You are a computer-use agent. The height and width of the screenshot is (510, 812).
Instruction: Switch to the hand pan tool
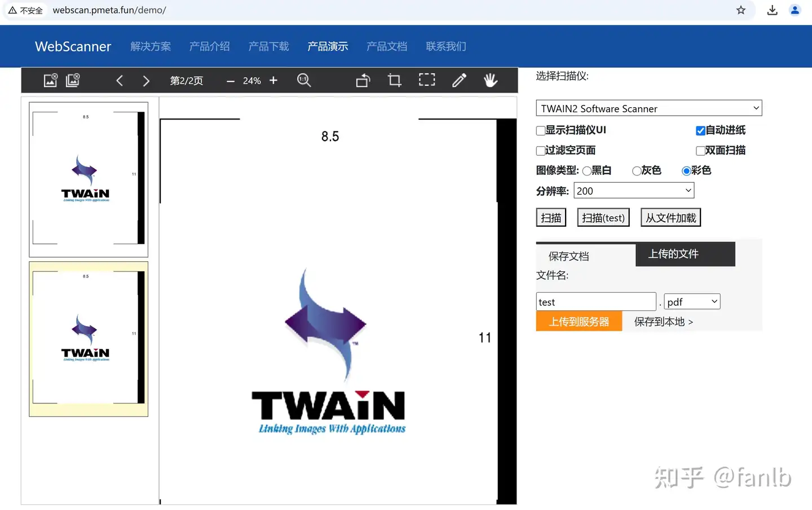(x=490, y=80)
